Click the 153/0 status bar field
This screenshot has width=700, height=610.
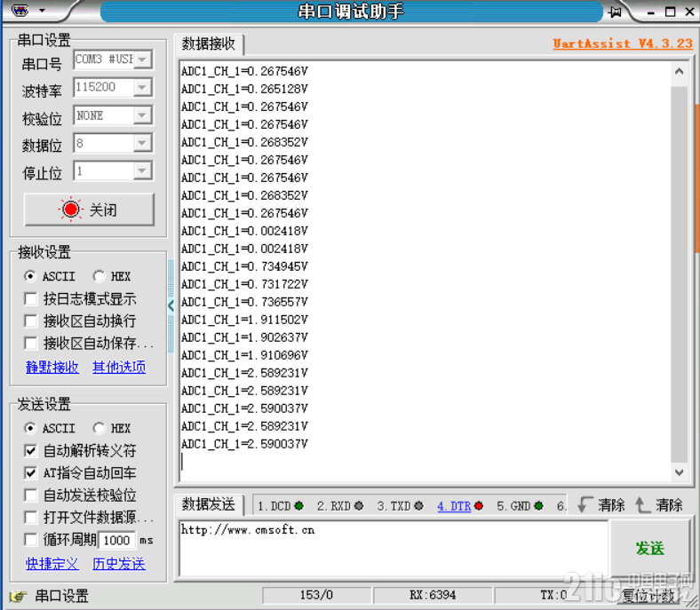316,595
